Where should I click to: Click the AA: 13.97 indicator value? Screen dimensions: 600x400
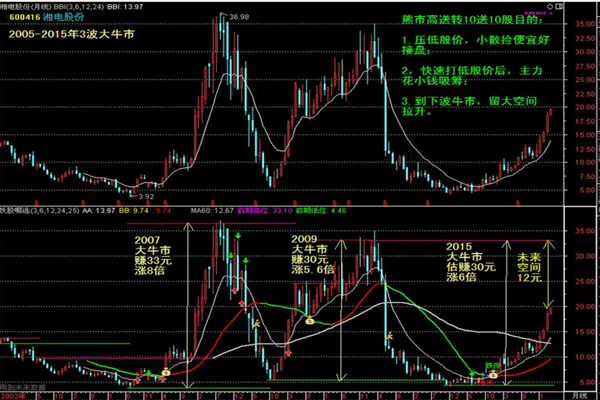(x=99, y=211)
